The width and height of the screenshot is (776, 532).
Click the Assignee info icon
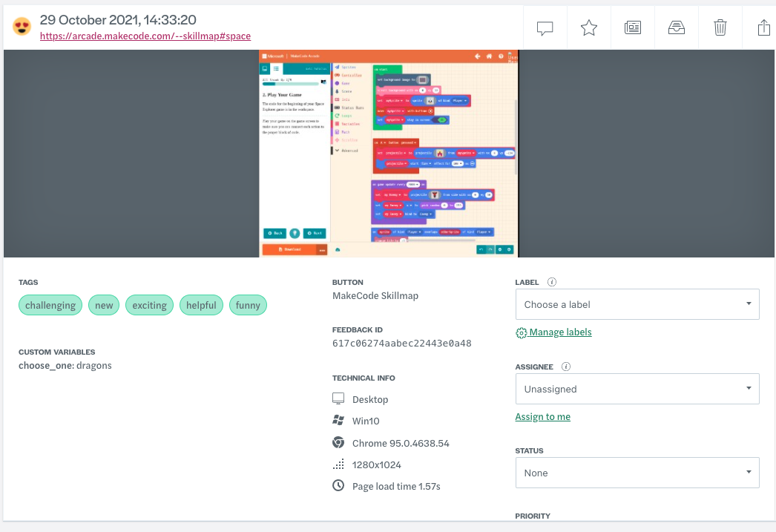pos(565,367)
